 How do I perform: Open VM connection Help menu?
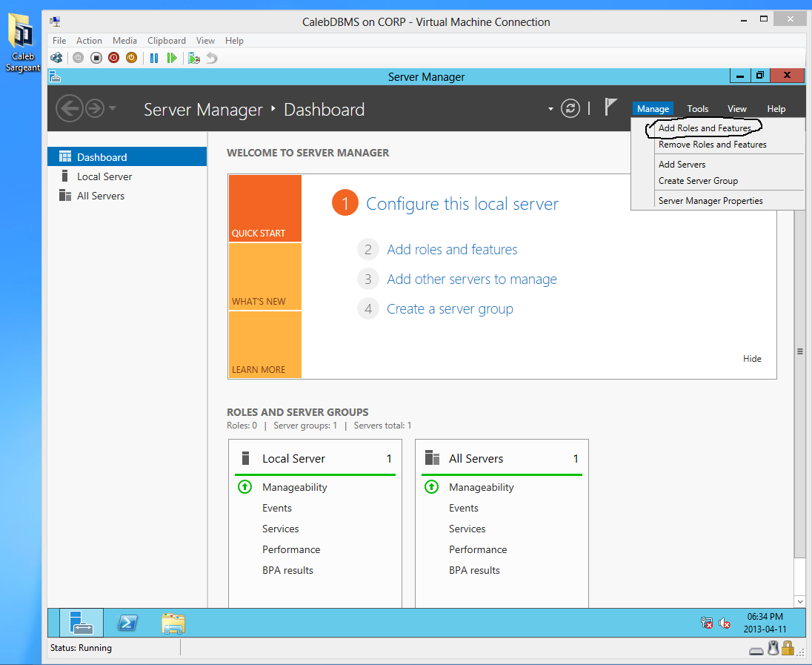pyautogui.click(x=234, y=41)
